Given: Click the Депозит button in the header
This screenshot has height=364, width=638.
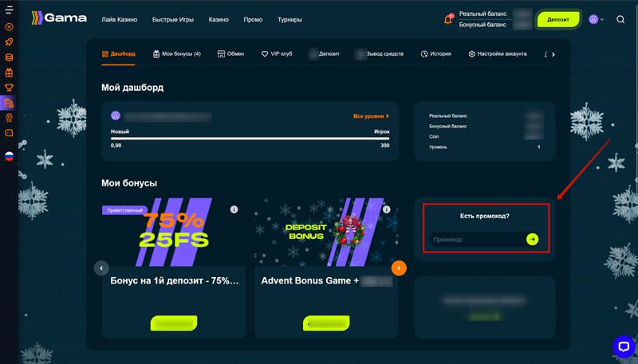Looking at the screenshot, I should click(557, 19).
